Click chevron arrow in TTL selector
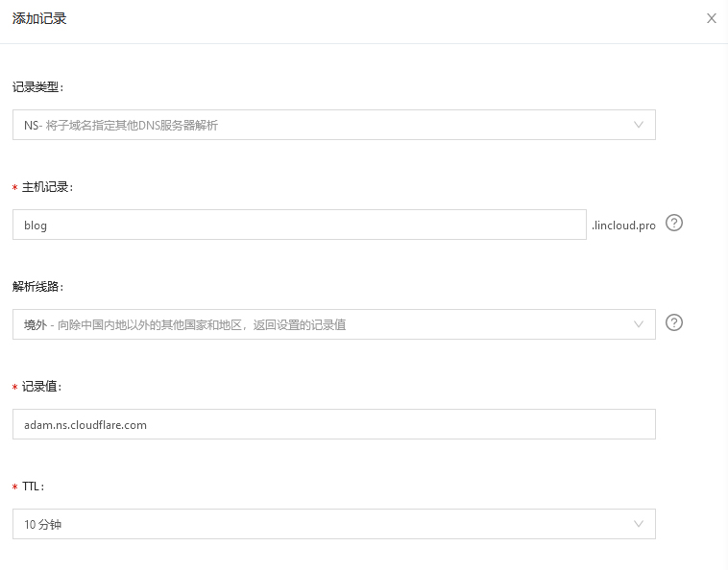The height and width of the screenshot is (570, 728). (x=639, y=524)
